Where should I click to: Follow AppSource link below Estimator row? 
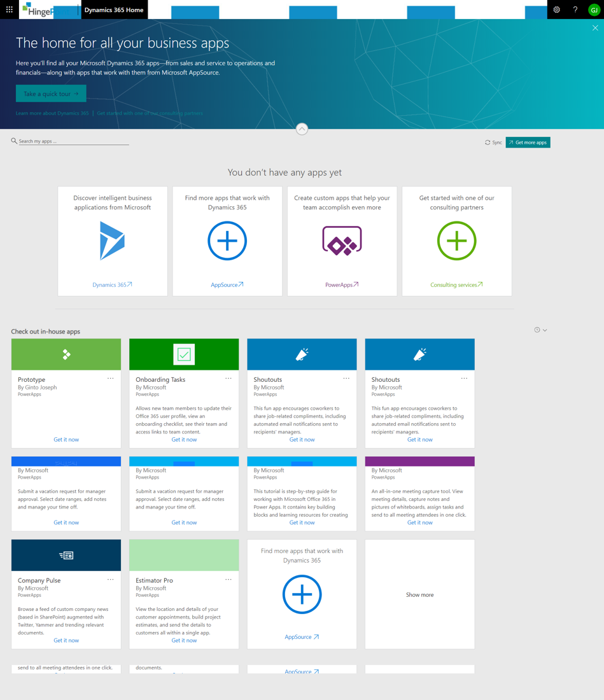click(302, 637)
